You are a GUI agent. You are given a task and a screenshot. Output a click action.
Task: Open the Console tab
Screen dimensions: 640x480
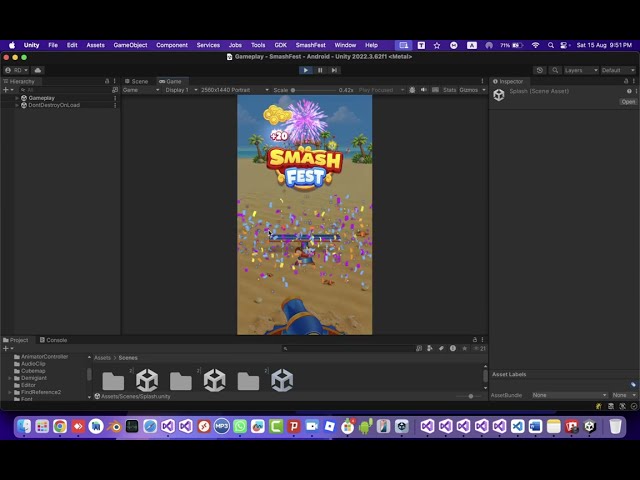[x=53, y=340]
